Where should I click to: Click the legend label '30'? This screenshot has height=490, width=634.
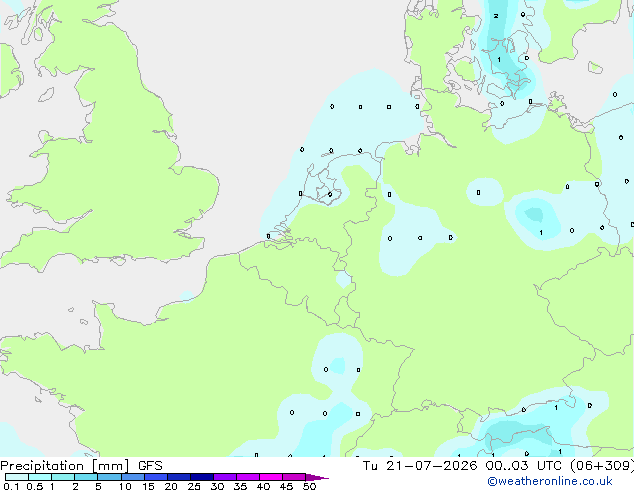217,486
